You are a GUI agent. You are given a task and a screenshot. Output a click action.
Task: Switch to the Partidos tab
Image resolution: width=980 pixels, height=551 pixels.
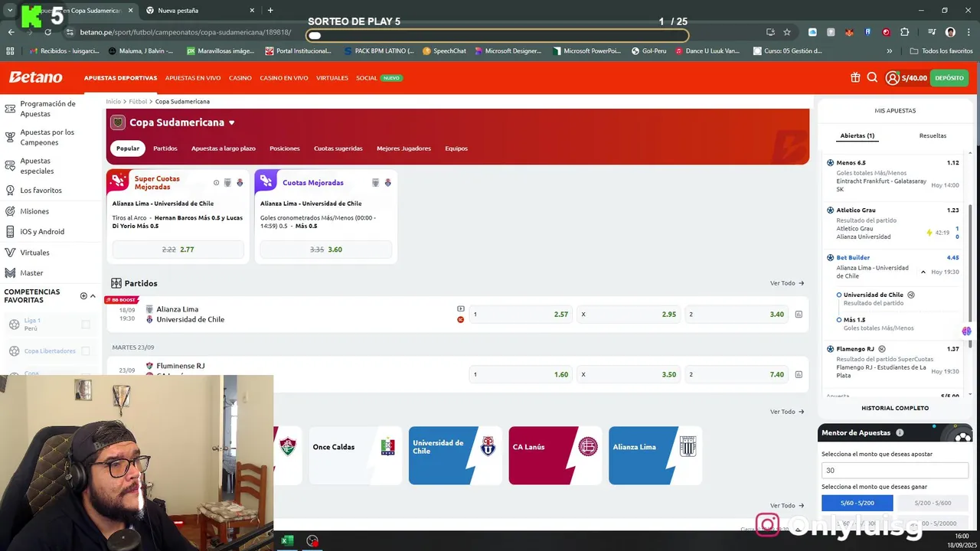click(x=165, y=148)
